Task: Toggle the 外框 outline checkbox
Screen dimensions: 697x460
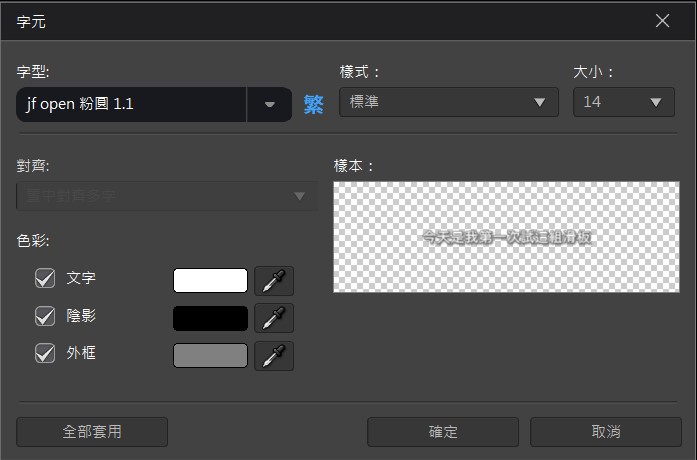Action: coord(45,353)
